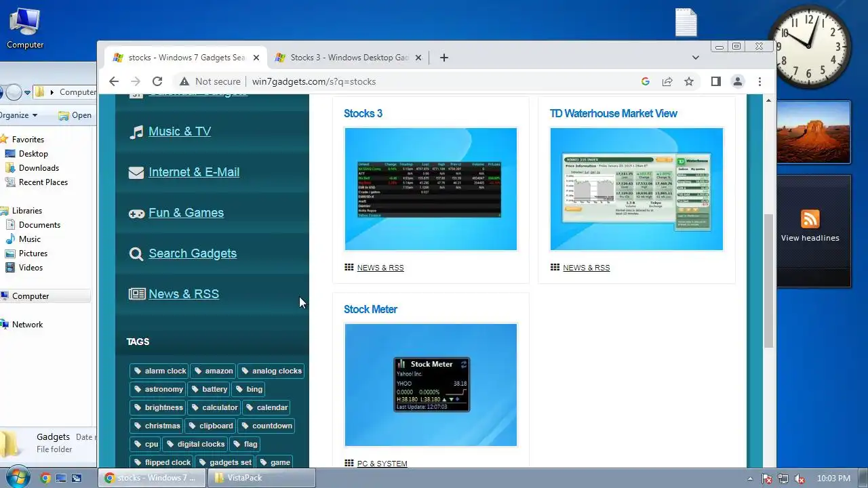Viewport: 868px width, 488px height.
Task: Click the desert slideshow gadget picture
Action: click(813, 132)
